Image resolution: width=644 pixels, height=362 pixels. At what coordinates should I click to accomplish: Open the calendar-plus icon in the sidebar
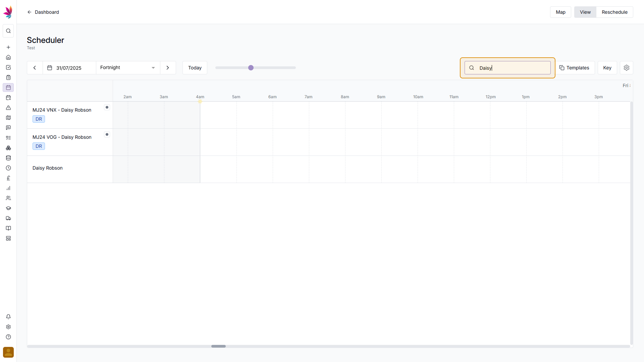click(8, 98)
